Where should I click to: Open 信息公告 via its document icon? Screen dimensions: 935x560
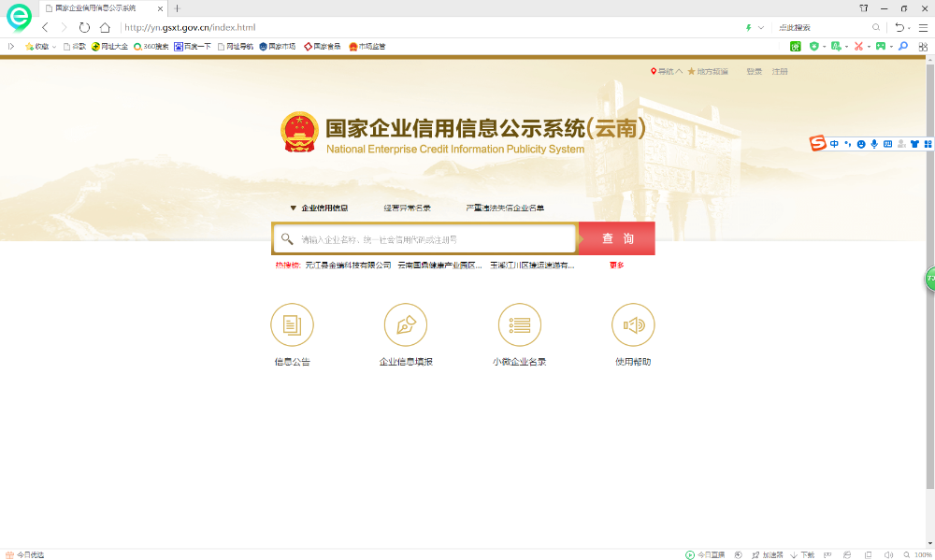coord(292,324)
